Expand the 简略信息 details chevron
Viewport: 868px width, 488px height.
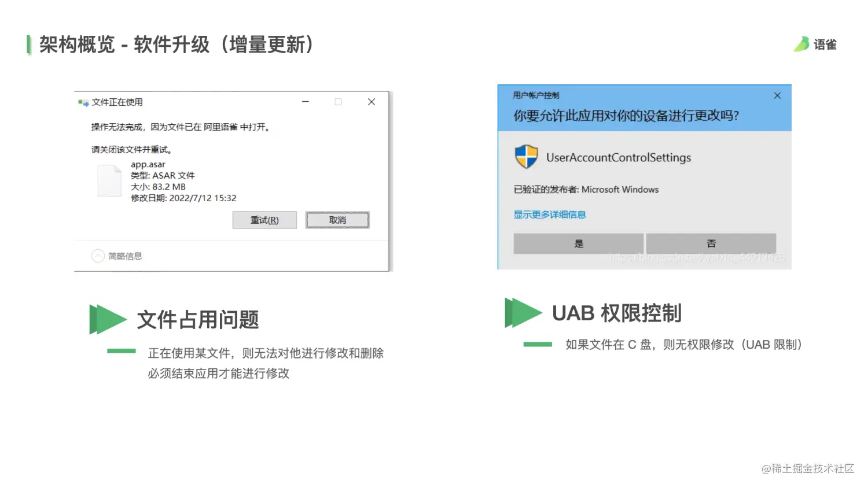[98, 256]
